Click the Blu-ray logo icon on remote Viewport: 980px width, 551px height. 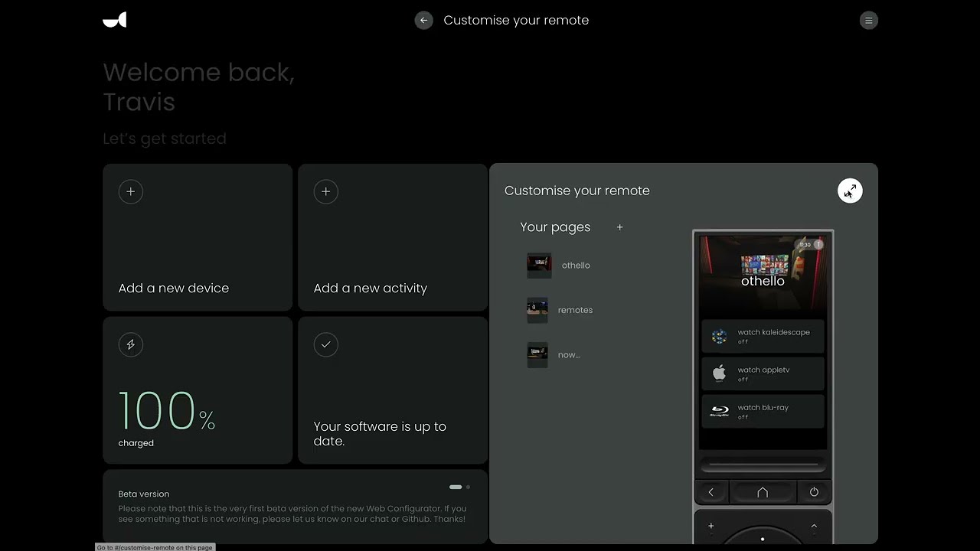pos(720,411)
